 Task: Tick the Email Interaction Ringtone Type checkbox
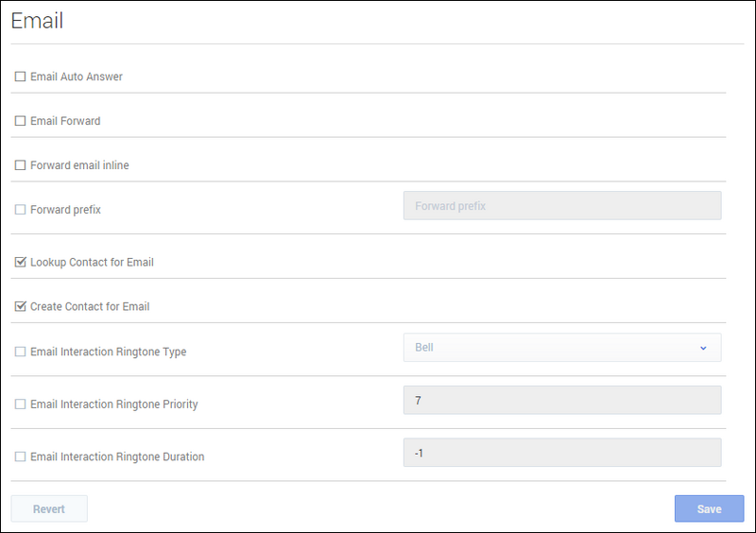(x=20, y=352)
